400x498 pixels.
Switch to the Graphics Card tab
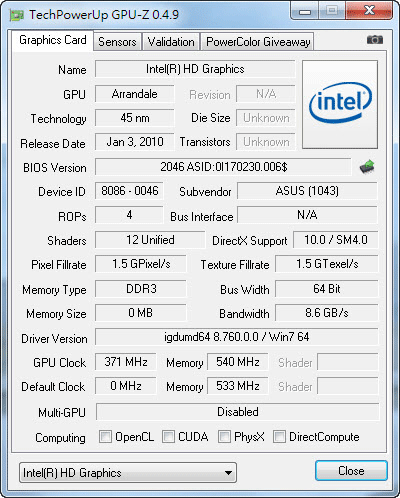pyautogui.click(x=53, y=40)
